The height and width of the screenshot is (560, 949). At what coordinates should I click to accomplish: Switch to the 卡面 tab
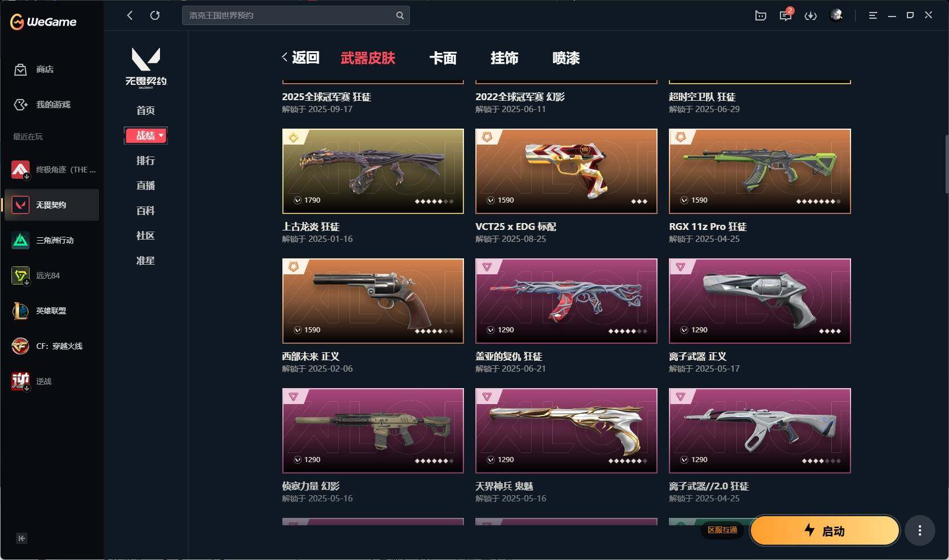[x=443, y=58]
